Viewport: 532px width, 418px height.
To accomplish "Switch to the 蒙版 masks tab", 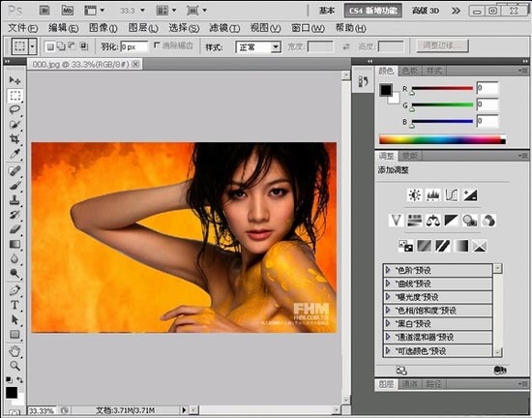I will pos(409,156).
